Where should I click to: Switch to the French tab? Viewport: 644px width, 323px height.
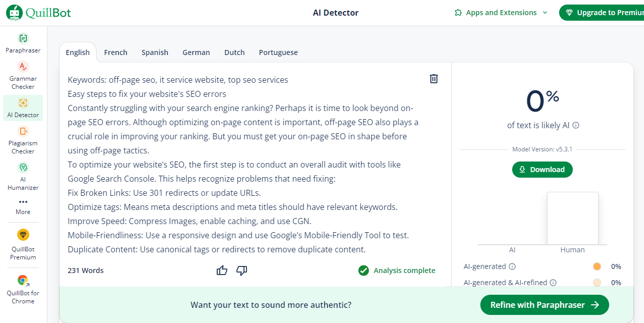116,52
